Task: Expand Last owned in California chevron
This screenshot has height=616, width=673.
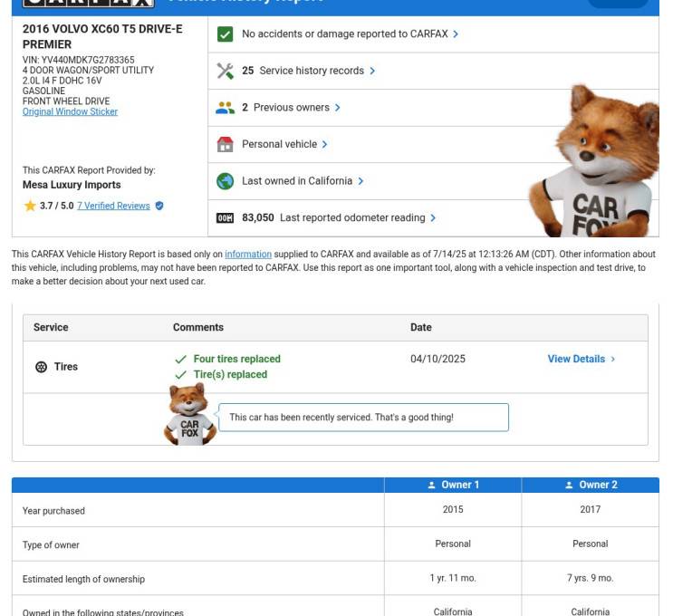Action: coord(361,181)
